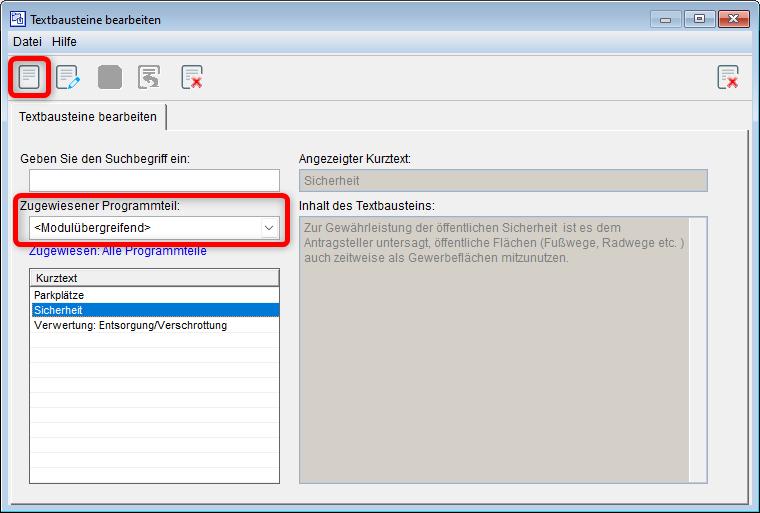The height and width of the screenshot is (513, 760).
Task: Click the edit text block pencil icon
Action: [x=68, y=77]
